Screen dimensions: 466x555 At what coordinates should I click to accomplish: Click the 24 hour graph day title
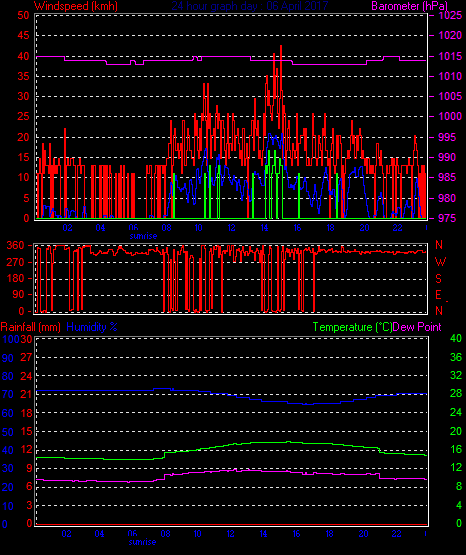[250, 6]
